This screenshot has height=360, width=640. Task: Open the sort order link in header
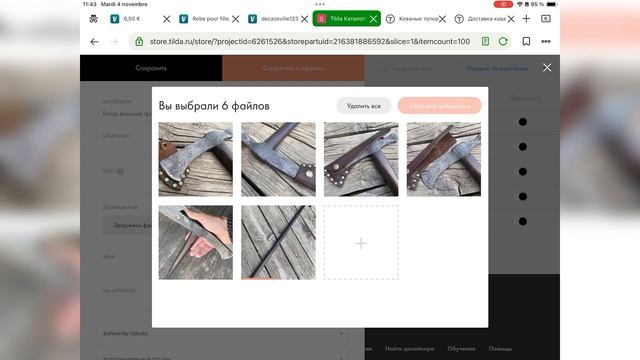(x=497, y=69)
